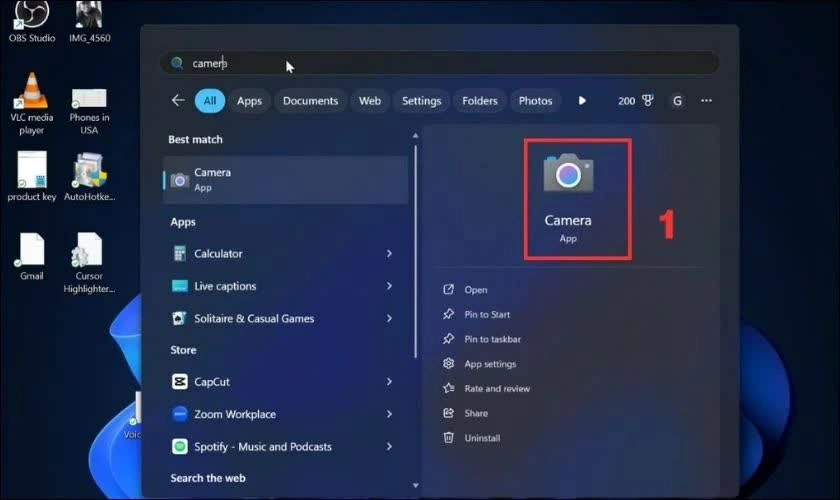Screen dimensions: 840x500
Task: Switch to the Settings filter tab
Action: (x=422, y=101)
